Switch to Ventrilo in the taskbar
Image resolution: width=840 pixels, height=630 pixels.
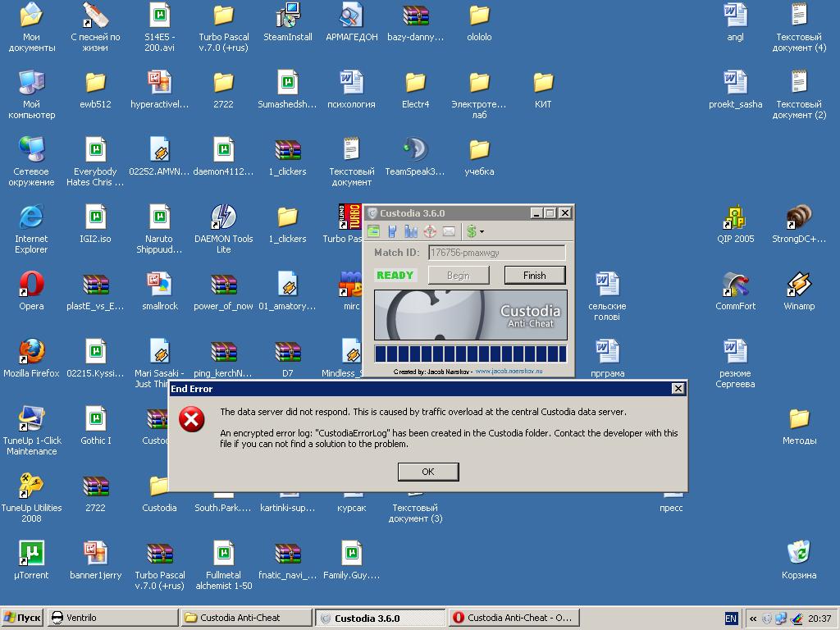pyautogui.click(x=112, y=618)
